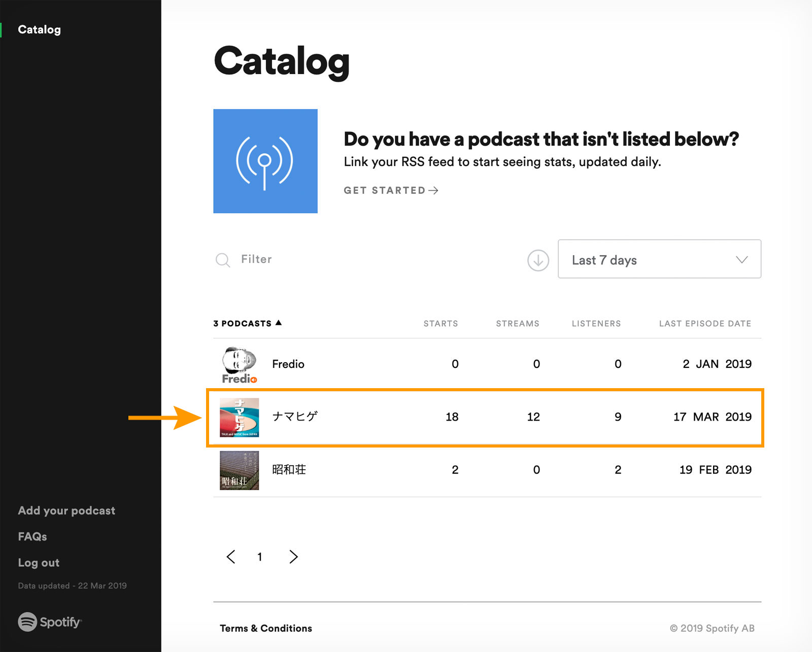Click Data updated - 22 Mar 2019 text

[x=73, y=586]
